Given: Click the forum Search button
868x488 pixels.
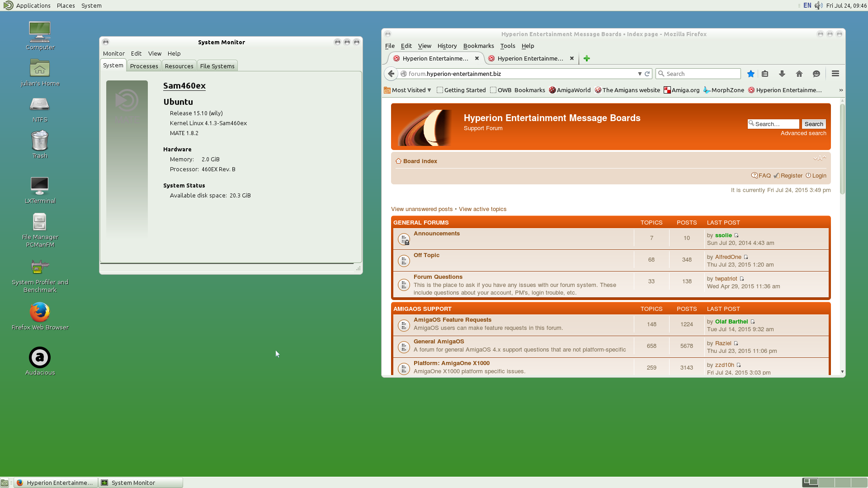Looking at the screenshot, I should 813,124.
